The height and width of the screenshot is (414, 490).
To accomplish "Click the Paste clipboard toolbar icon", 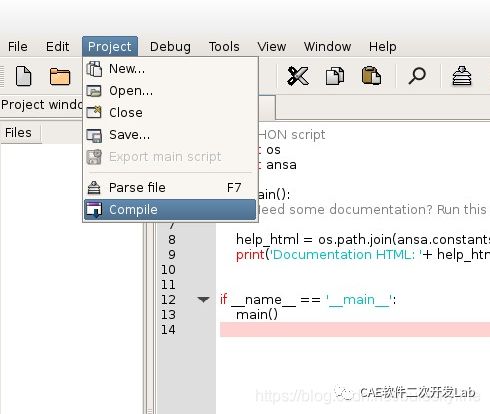I will [x=371, y=75].
